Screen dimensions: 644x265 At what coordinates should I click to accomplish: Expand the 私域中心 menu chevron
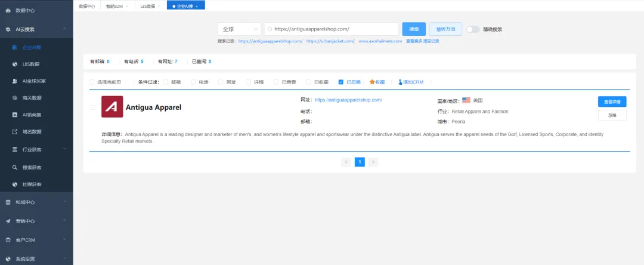pyautogui.click(x=65, y=201)
